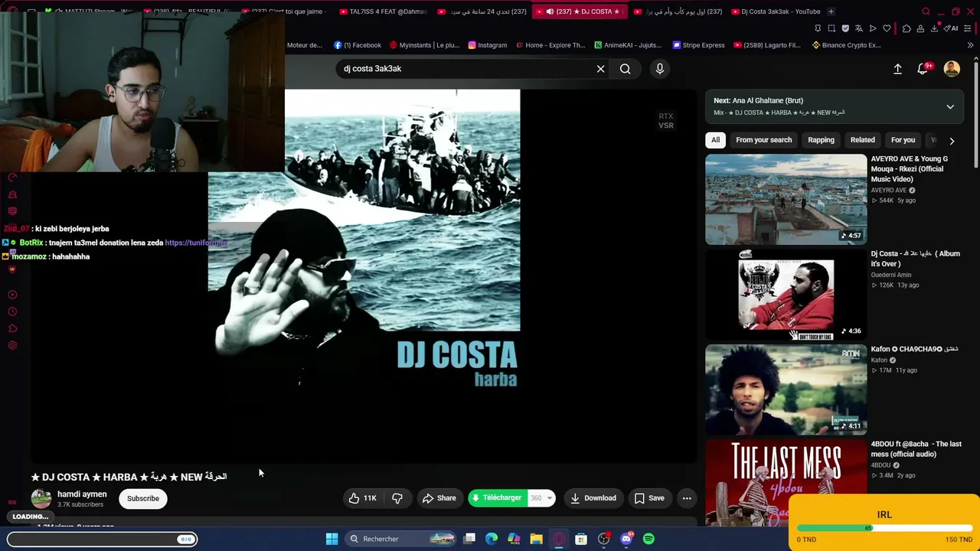
Task: Open the YouTube account avatar menu
Action: coord(952,69)
